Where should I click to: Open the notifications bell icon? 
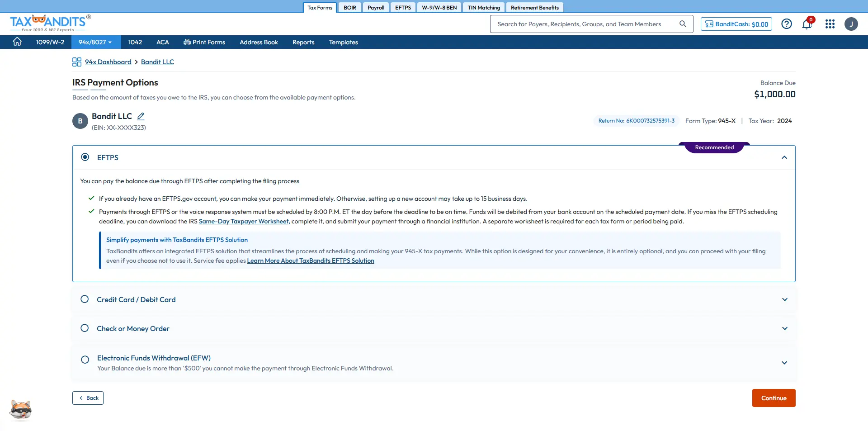click(x=807, y=24)
